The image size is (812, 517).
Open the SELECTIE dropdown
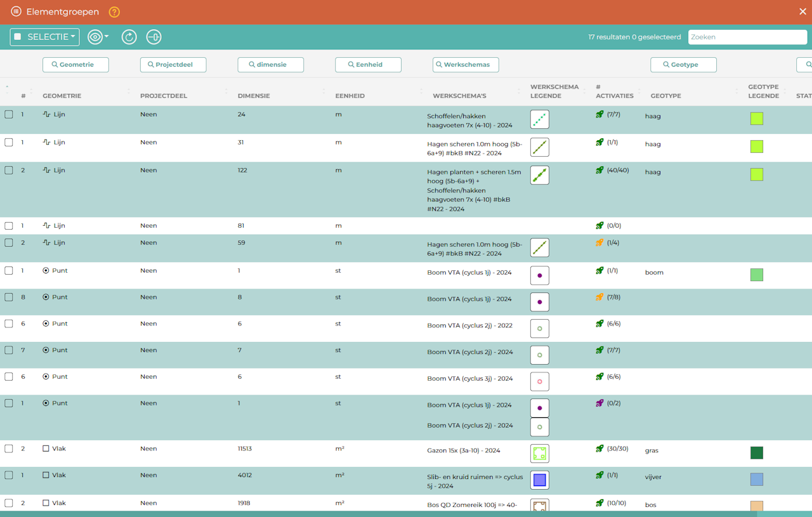pyautogui.click(x=44, y=37)
